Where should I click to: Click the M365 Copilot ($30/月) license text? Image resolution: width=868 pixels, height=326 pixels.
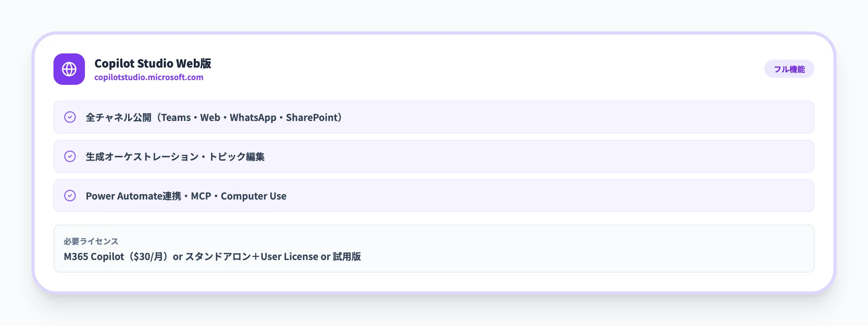(212, 256)
